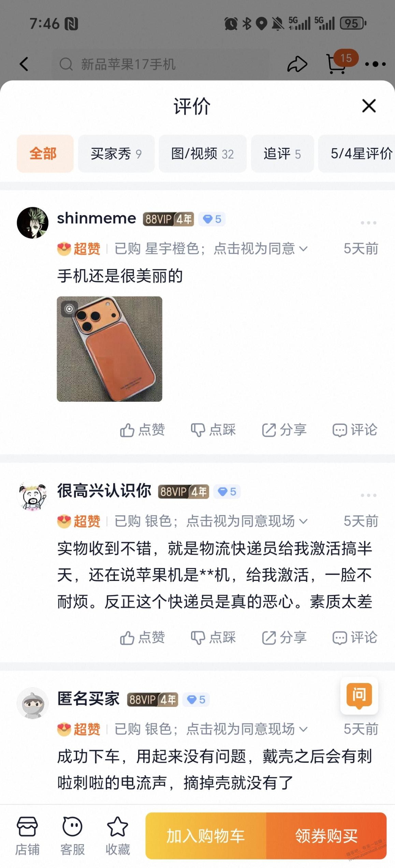395x868 pixels.
Task: Dislike shinmeme's review with 点踩
Action: coord(213,430)
